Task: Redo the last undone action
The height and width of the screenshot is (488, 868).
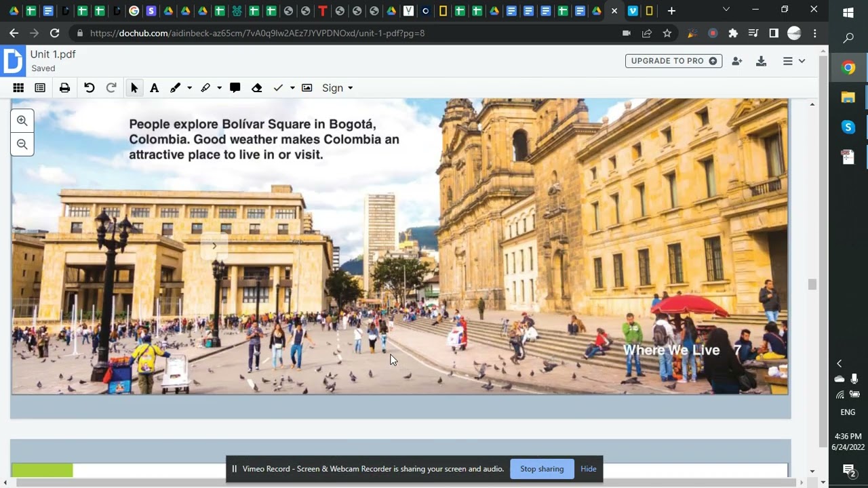Action: click(x=111, y=88)
